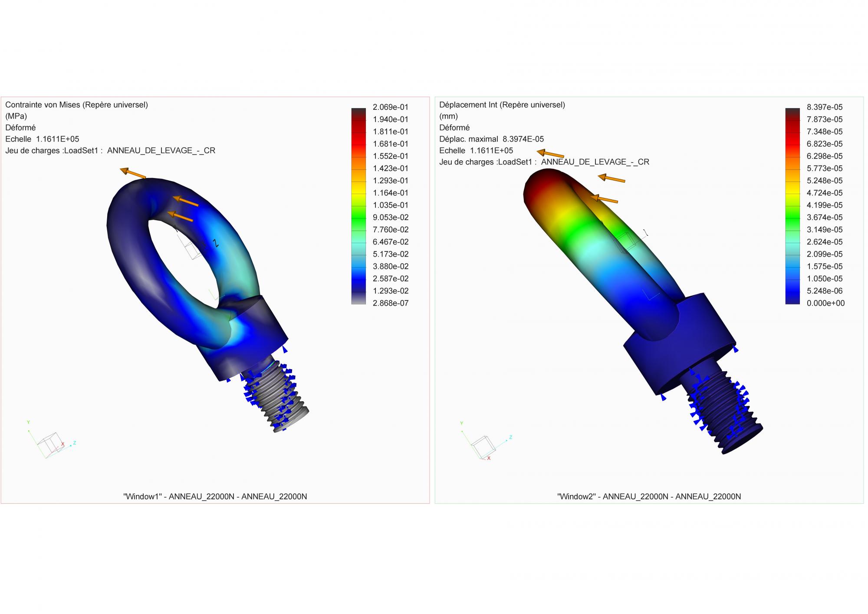Click the Déplac. maximal 8.3974E-05 label
This screenshot has height=614, width=868.
[491, 139]
